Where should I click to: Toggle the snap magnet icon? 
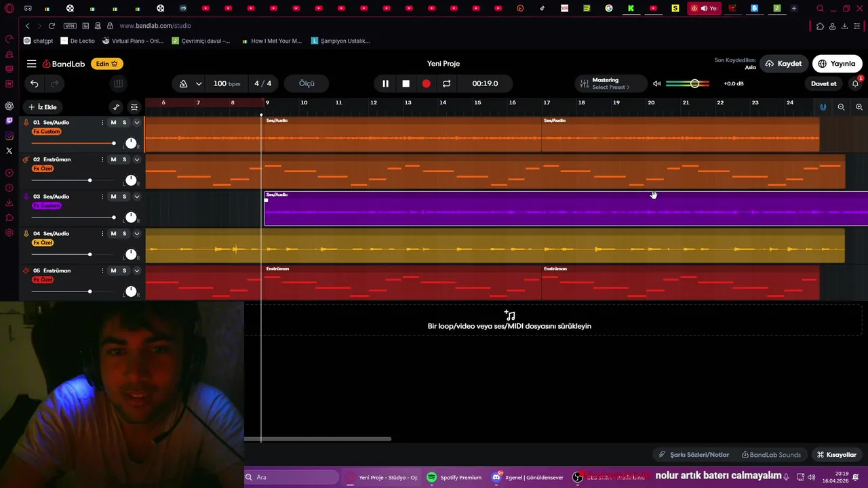pos(823,107)
